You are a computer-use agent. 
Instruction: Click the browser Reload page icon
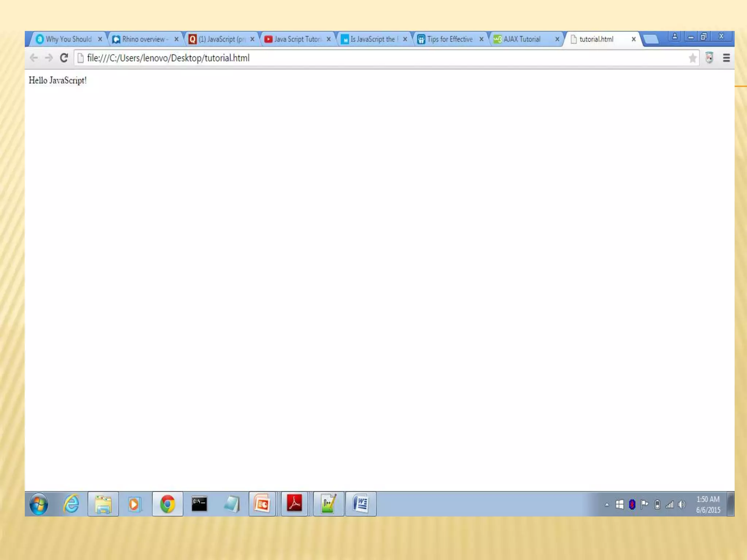tap(64, 58)
